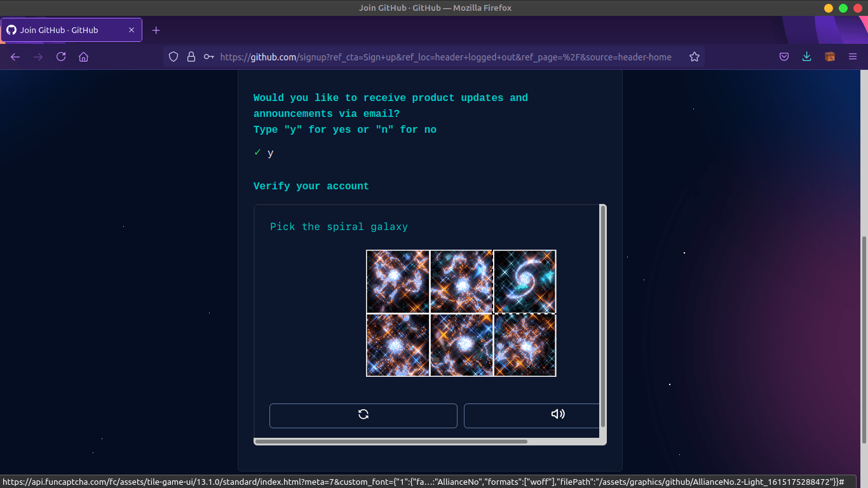Open the Pocket save icon
This screenshot has height=488, width=868.
pyautogui.click(x=783, y=57)
